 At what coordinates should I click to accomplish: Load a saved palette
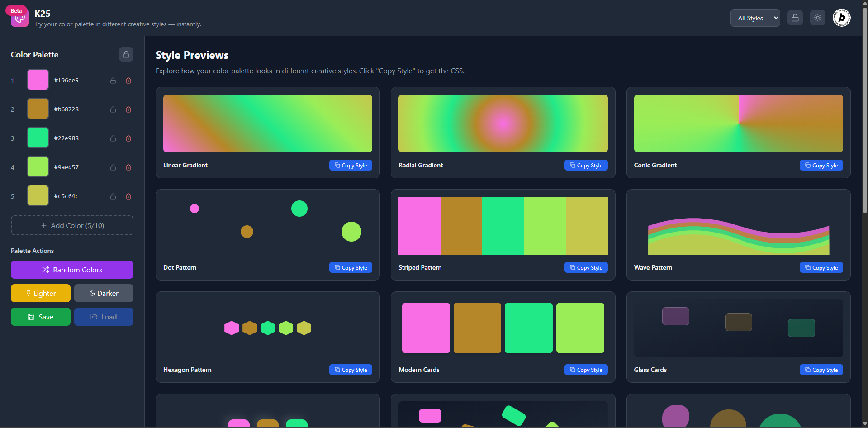coord(104,317)
